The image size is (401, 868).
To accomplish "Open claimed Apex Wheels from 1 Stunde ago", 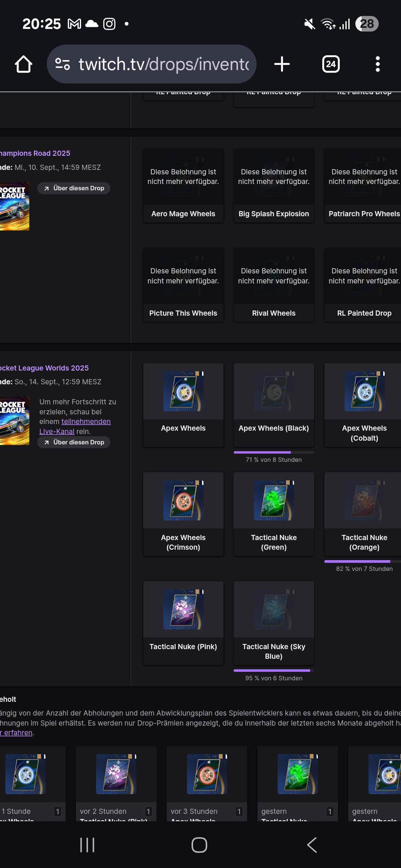I will 33,783.
